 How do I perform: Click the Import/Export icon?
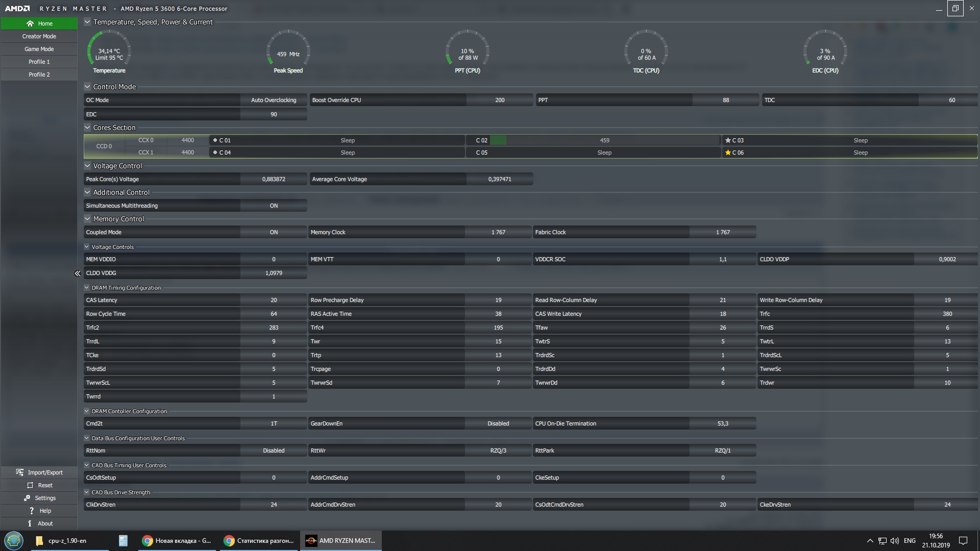point(20,472)
